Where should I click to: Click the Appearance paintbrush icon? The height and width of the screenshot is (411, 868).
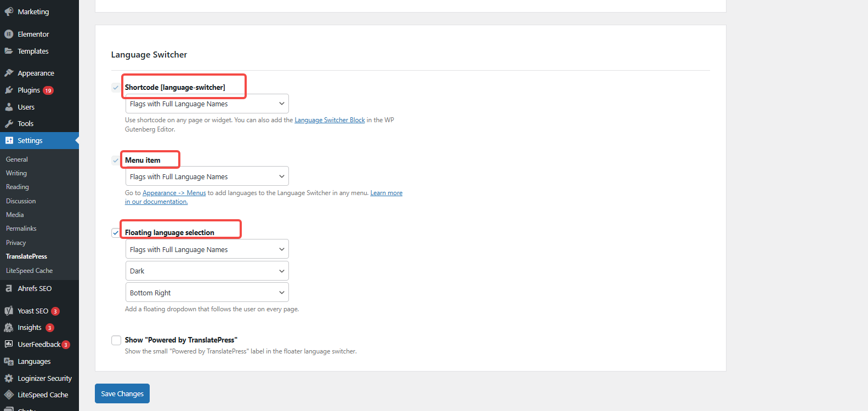(9, 73)
